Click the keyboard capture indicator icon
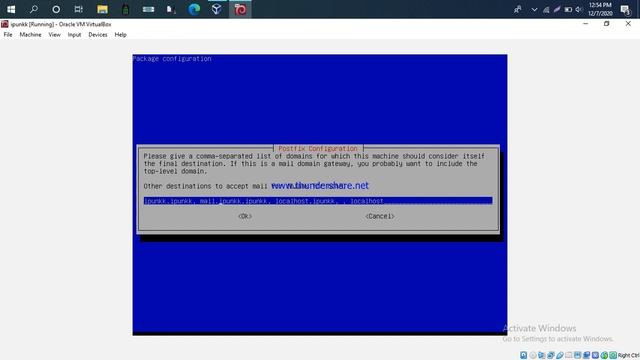The image size is (640, 360). pos(613,355)
